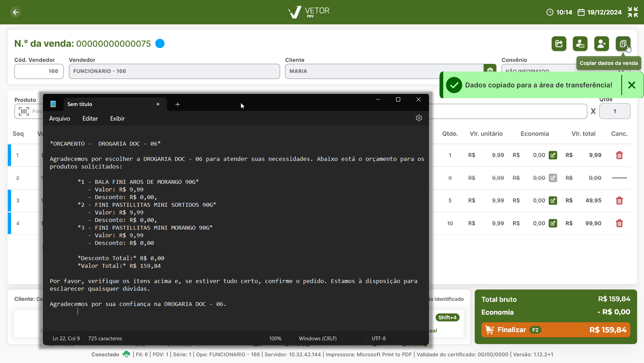Click the Shift+4 shortcut badge
Screen dimensions: 644x363
coord(447,318)
